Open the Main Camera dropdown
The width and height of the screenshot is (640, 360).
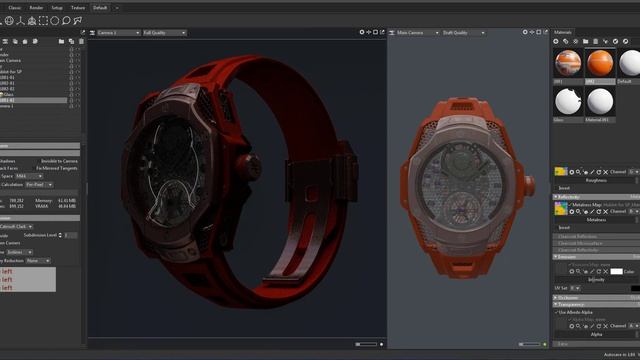coord(418,33)
